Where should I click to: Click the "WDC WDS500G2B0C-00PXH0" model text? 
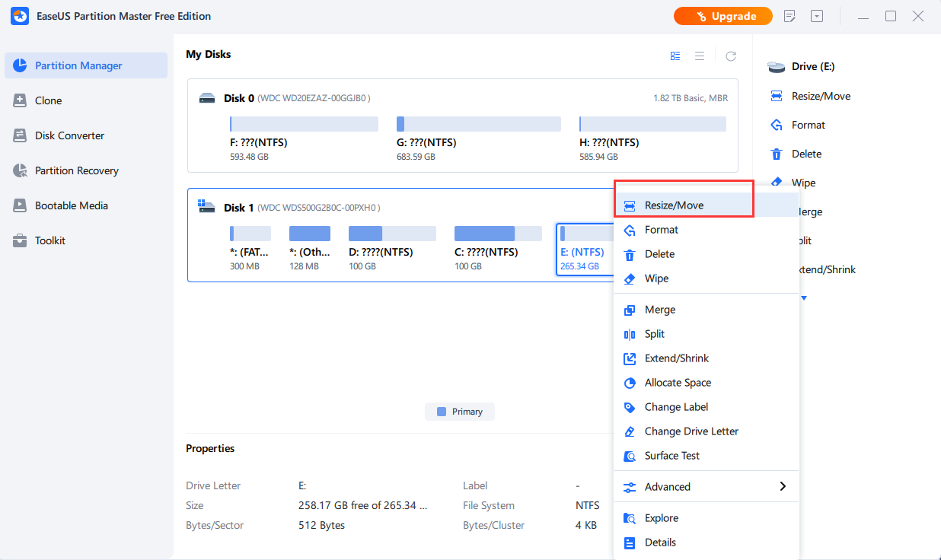[319, 208]
